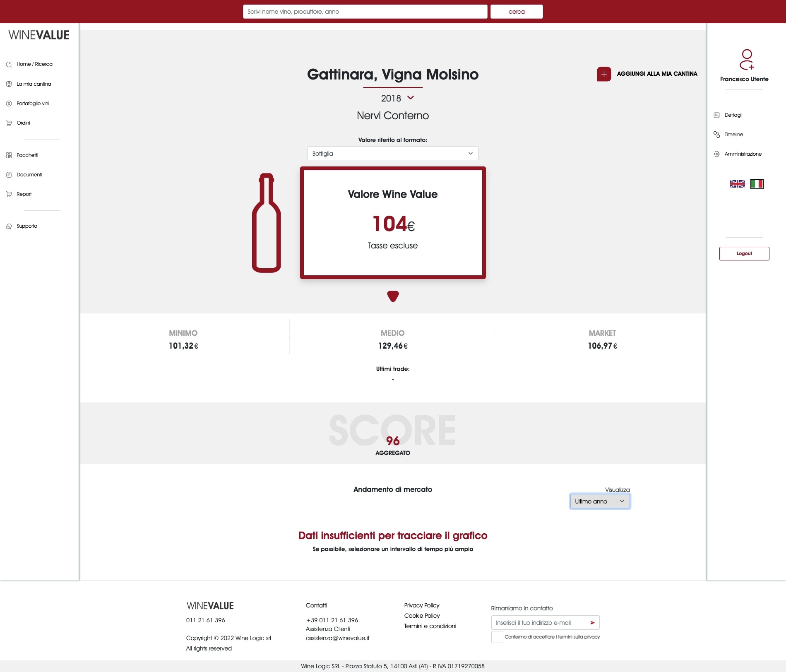The image size is (786, 672).
Task: Click the La mia cantina barrel icon
Action: [x=9, y=84]
